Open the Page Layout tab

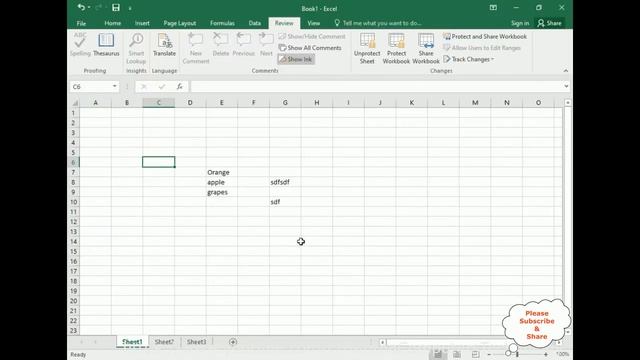pos(180,23)
